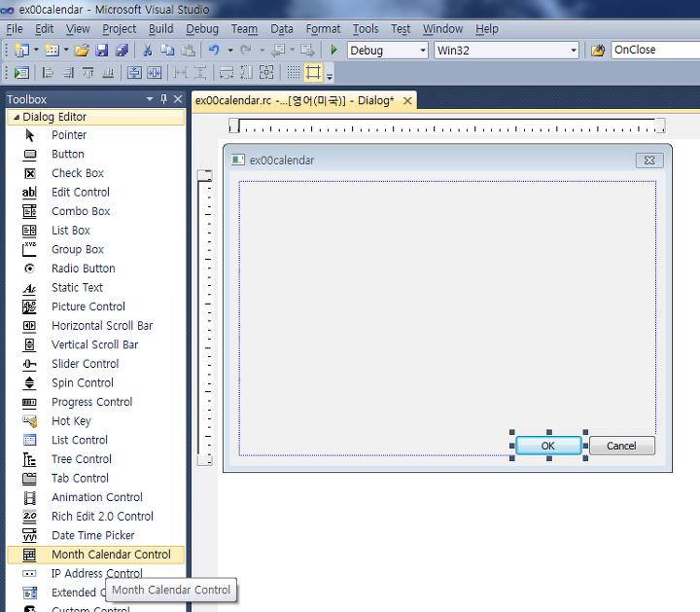Select the Tree Control toolbox item
This screenshot has width=700, height=612.
pyautogui.click(x=95, y=459)
